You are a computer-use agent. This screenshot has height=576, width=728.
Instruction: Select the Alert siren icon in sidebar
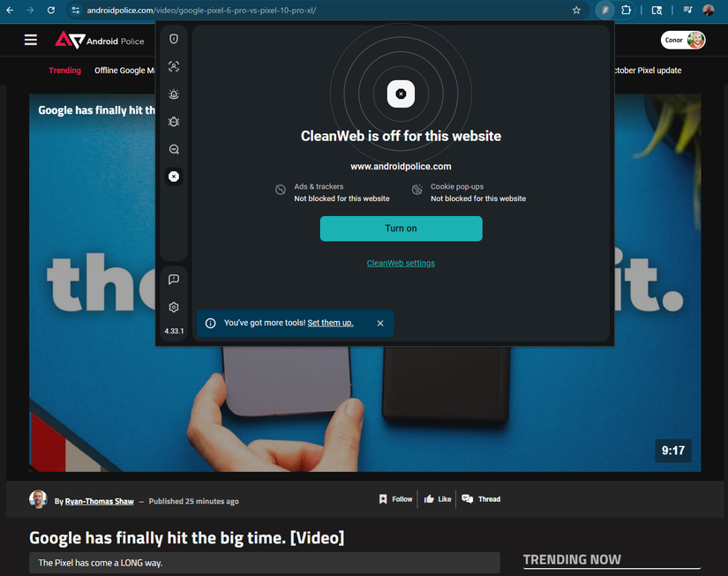click(174, 94)
